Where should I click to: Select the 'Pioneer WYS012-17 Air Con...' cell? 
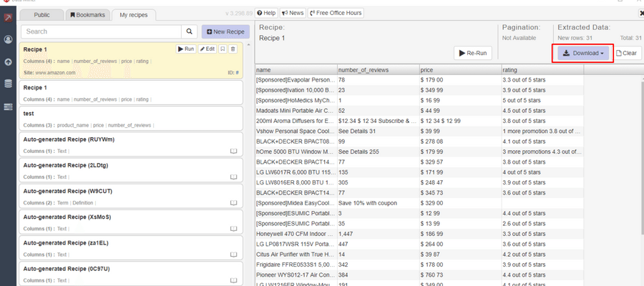point(296,275)
